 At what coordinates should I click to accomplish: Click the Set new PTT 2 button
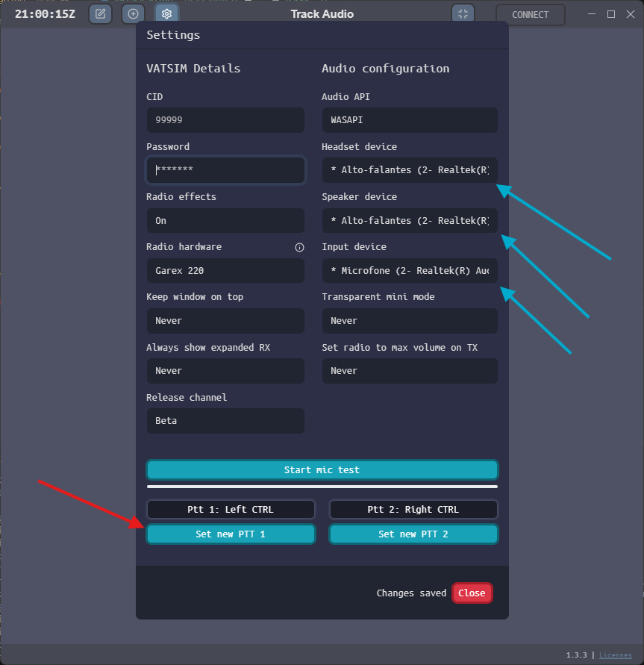pyautogui.click(x=413, y=534)
